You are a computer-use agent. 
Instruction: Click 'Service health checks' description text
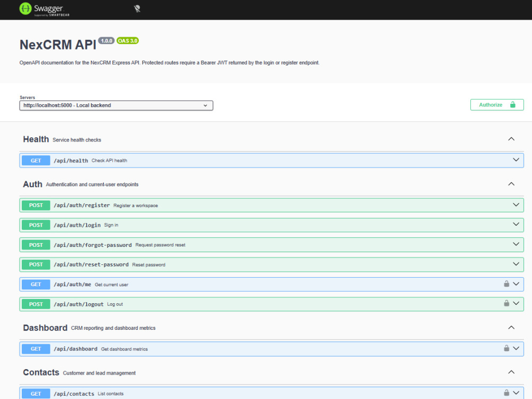coord(77,140)
